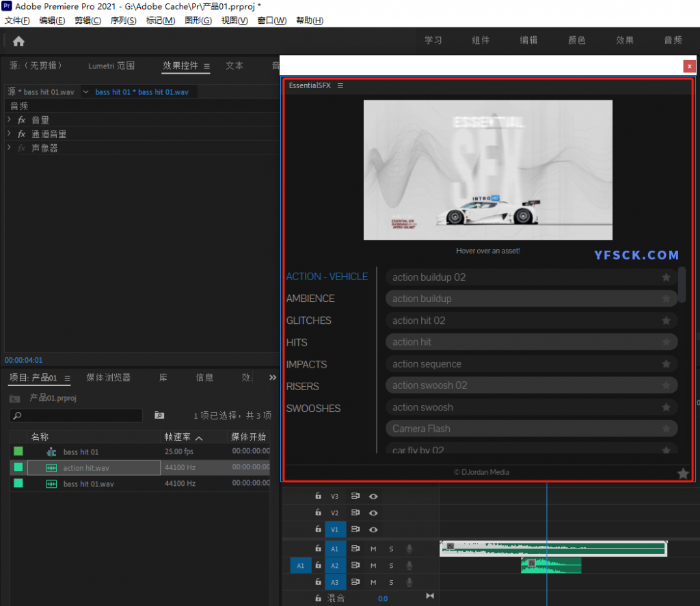Open the EssentialSFX panel menu icon
The width and height of the screenshot is (700, 606).
point(340,85)
